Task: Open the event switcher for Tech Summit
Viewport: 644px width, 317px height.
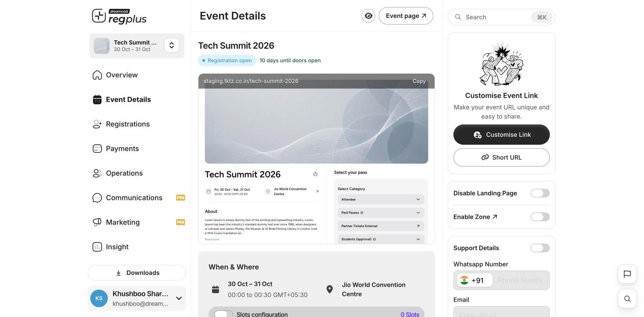Action: tap(172, 46)
